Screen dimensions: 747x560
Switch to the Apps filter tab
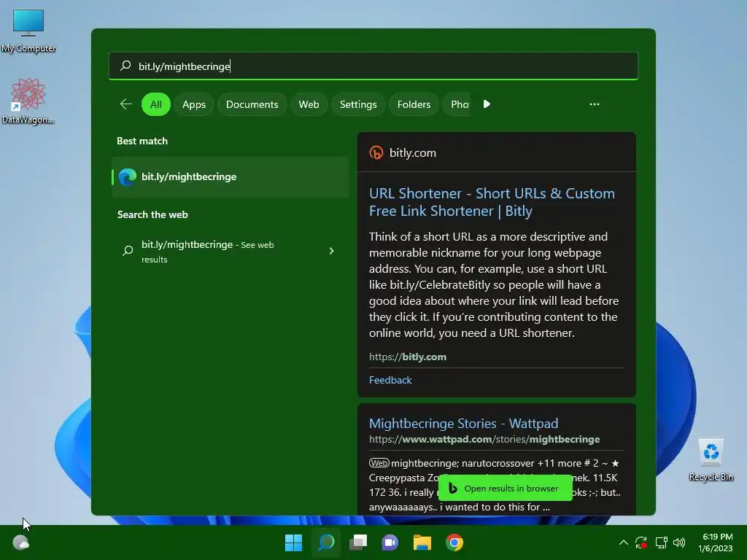tap(194, 104)
